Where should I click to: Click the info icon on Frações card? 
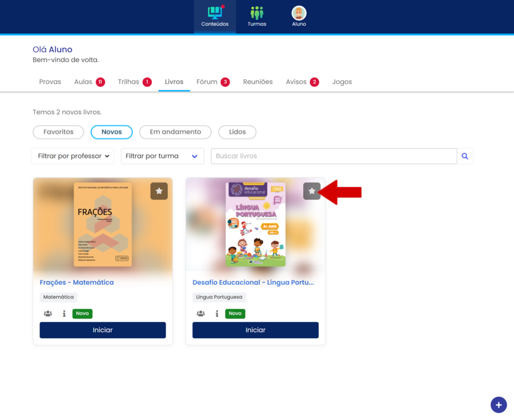pyautogui.click(x=64, y=314)
